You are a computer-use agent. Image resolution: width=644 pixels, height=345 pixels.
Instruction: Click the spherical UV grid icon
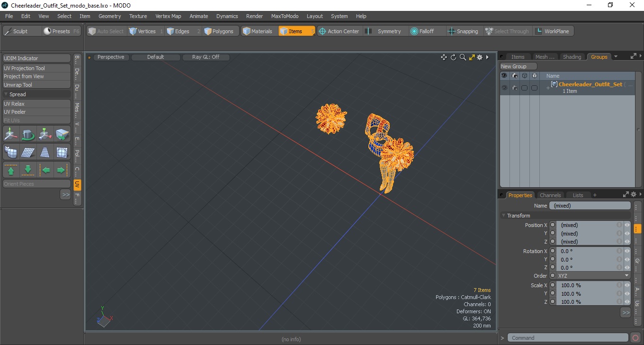tap(62, 152)
